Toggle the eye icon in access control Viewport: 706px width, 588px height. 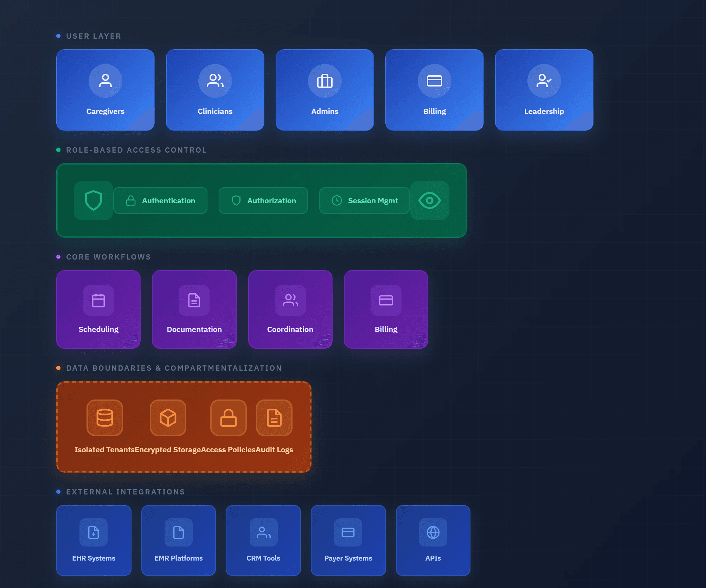click(x=429, y=200)
